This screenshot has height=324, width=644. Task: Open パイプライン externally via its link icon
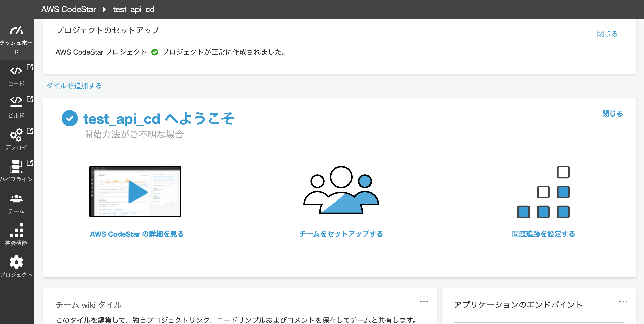pyautogui.click(x=30, y=163)
